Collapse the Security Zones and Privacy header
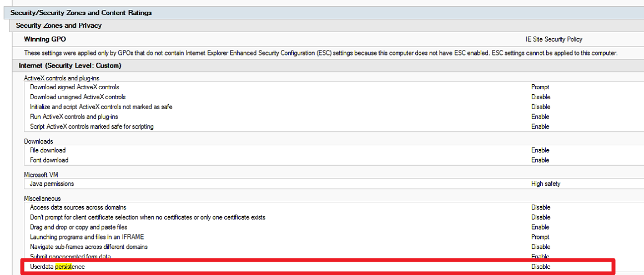 pos(59,26)
